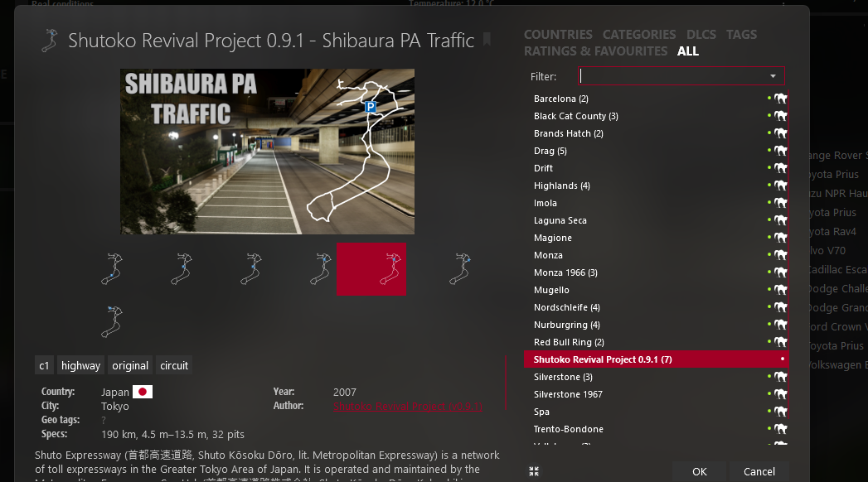The height and width of the screenshot is (482, 868).
Task: Select Shutoko Revival Project 0.9.1 (7) row
Action: point(656,359)
